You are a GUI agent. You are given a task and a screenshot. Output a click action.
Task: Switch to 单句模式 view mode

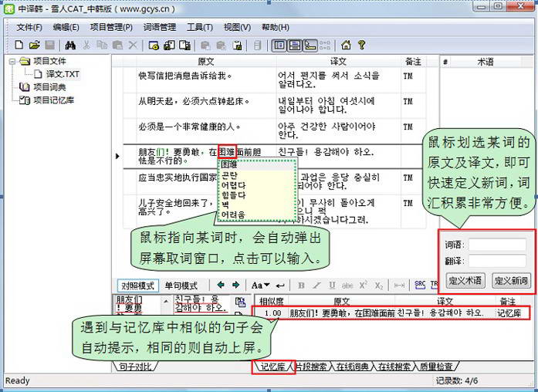[181, 286]
